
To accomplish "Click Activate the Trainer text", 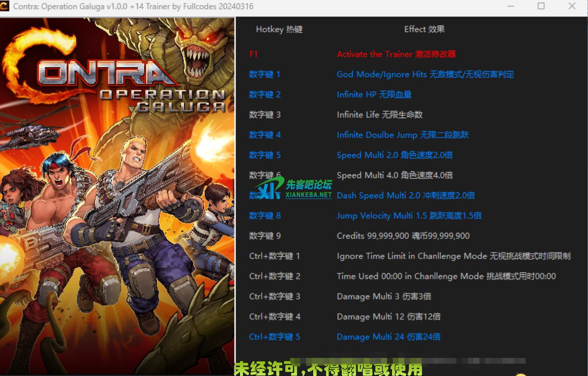I will tap(396, 54).
